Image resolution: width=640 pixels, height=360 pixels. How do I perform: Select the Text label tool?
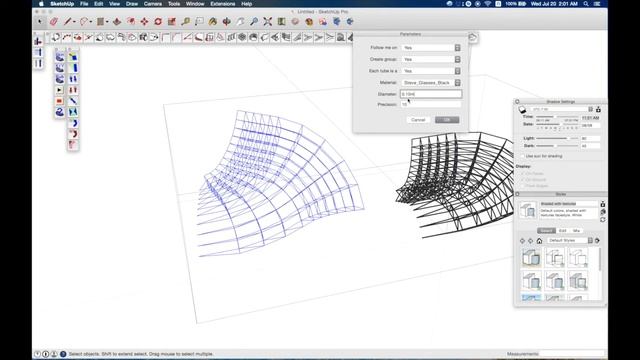pyautogui.click(x=199, y=21)
